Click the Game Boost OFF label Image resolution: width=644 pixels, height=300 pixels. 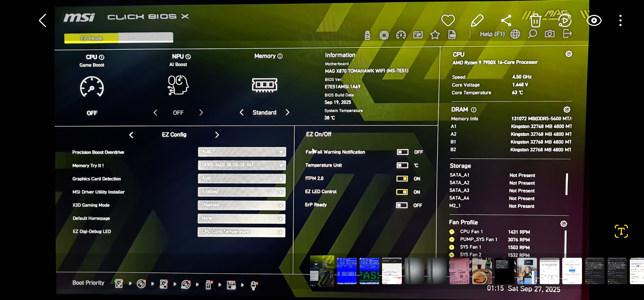(x=92, y=113)
